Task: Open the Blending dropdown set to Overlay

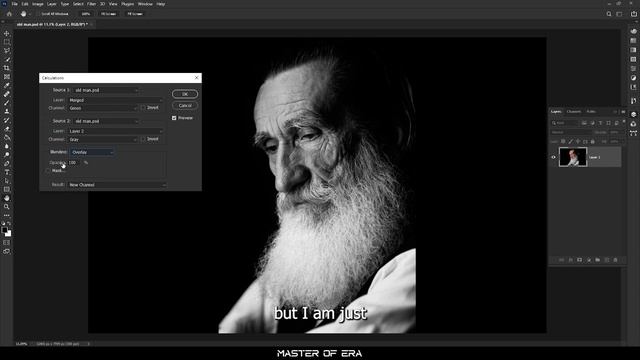Action: pyautogui.click(x=91, y=152)
